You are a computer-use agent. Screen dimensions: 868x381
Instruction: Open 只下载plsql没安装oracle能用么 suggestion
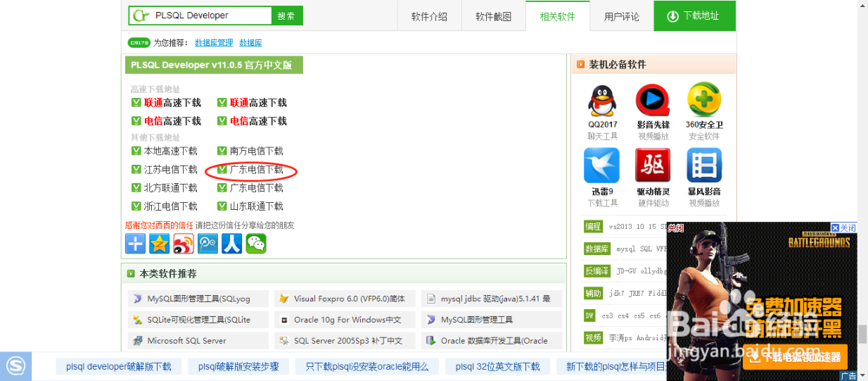click(x=367, y=366)
